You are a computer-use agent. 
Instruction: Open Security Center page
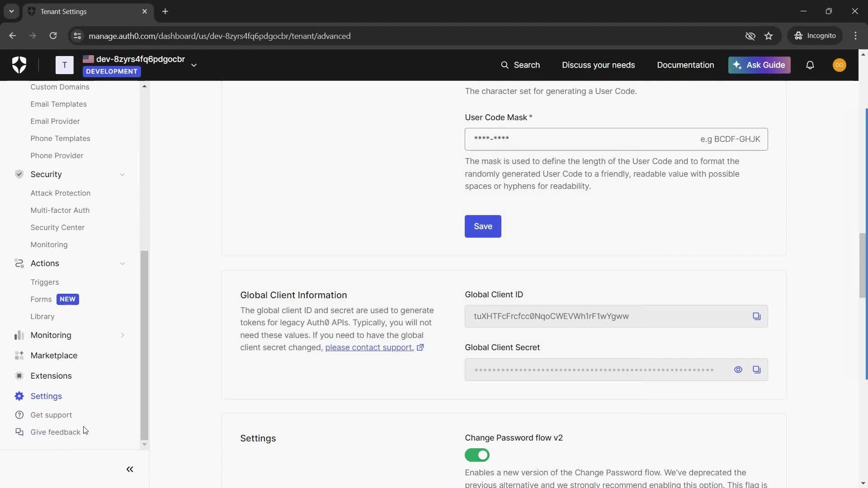pos(57,227)
